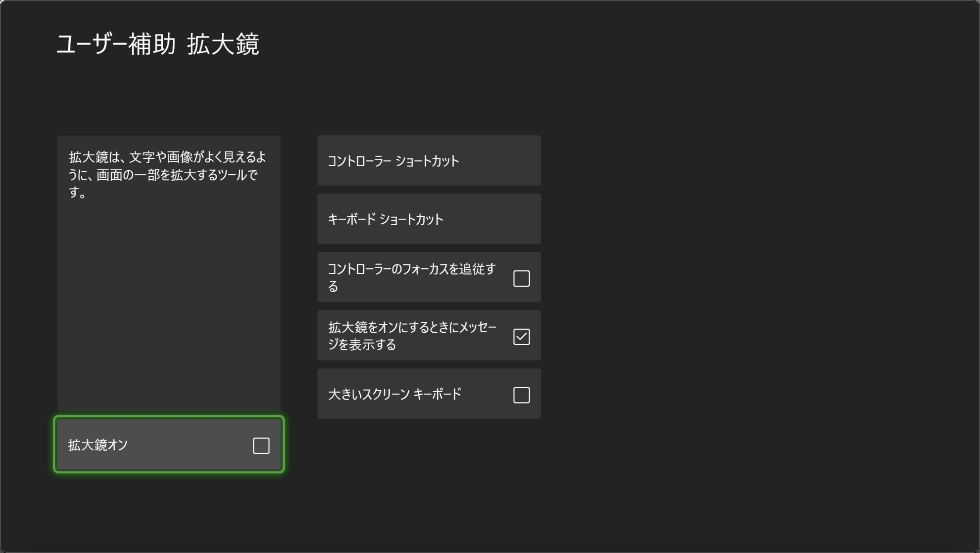980x553 pixels.
Task: Open コントローラー ショートカット settings
Action: [429, 161]
